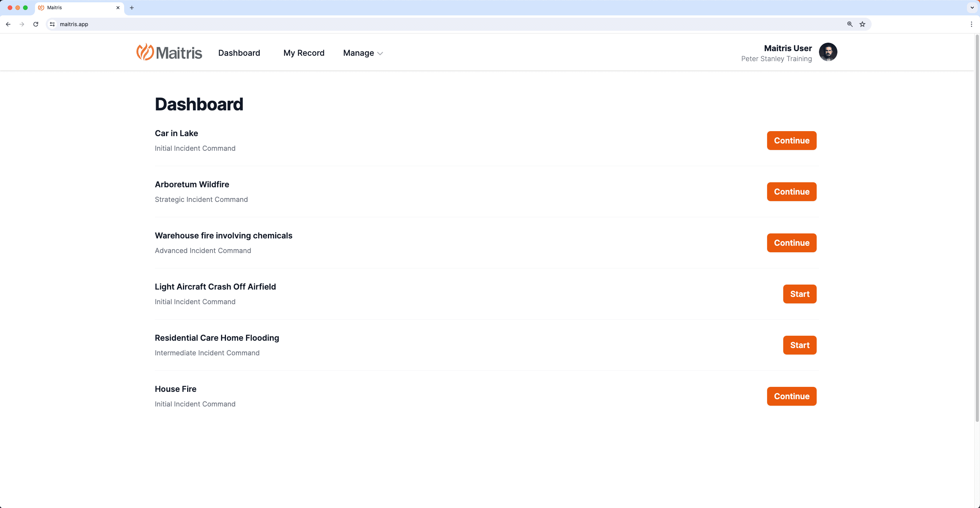The image size is (980, 508).
Task: Click the user profile avatar
Action: coord(828,52)
